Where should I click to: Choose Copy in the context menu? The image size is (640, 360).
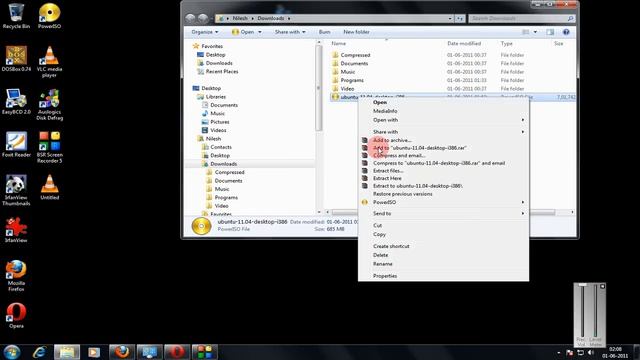click(443, 234)
